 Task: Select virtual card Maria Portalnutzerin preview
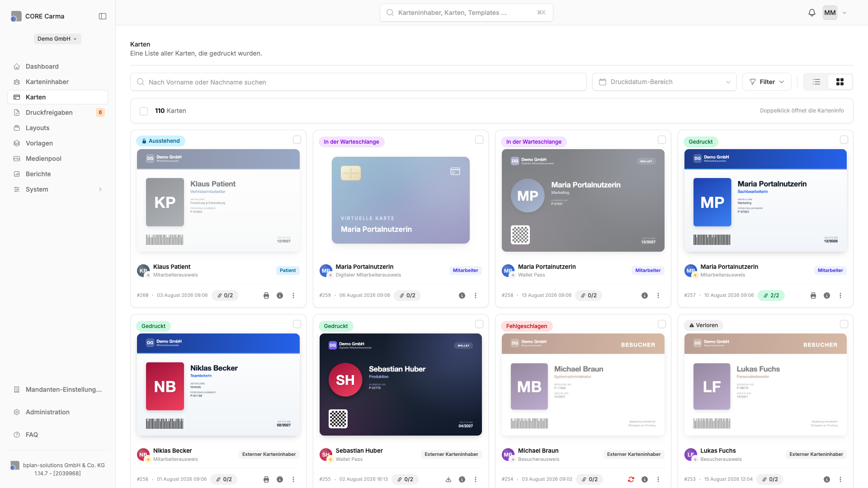(401, 200)
